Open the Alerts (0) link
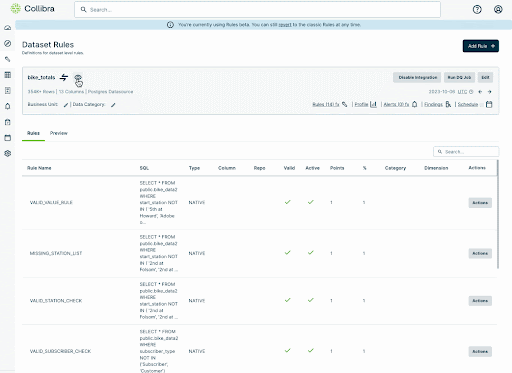This screenshot has height=373, width=512. (396, 105)
